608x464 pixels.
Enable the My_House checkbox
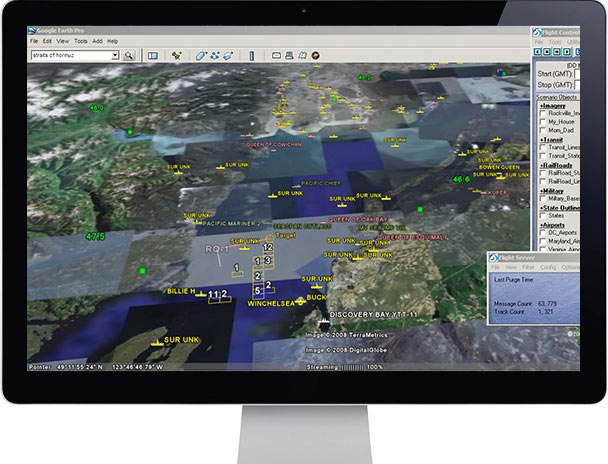pyautogui.click(x=541, y=120)
